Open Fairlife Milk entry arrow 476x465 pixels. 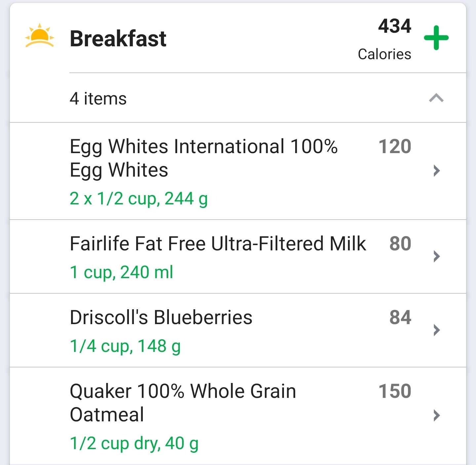click(436, 256)
